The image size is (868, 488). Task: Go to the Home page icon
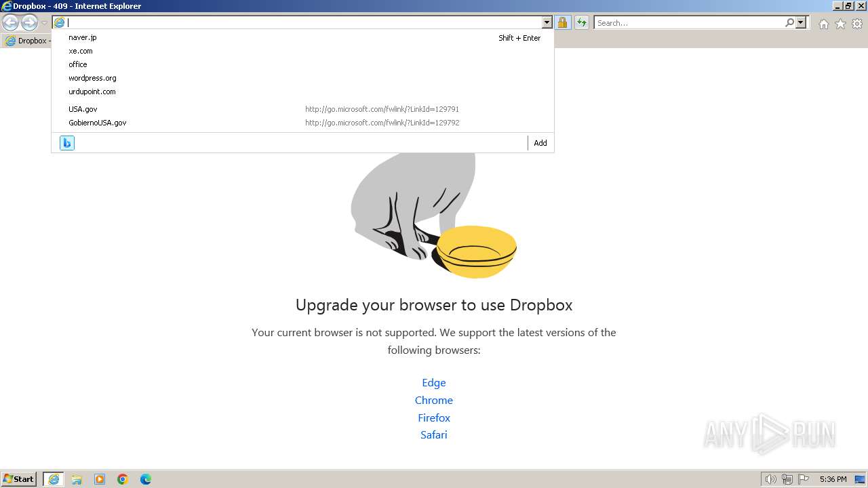(x=823, y=24)
